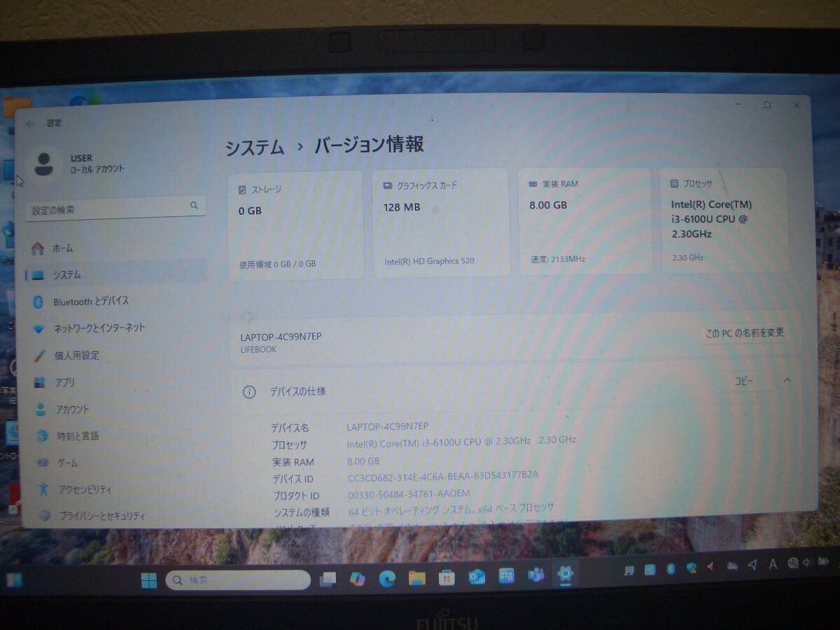The height and width of the screenshot is (630, 840).
Task: Click the コピー button for device specs
Action: (743, 381)
